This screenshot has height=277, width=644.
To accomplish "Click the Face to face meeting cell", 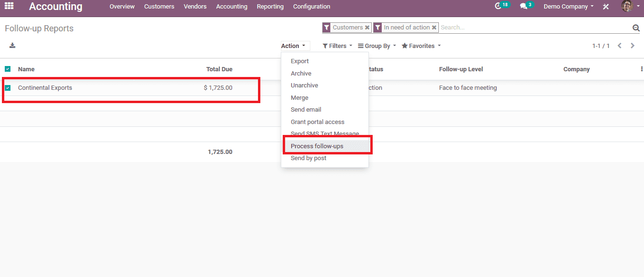I will point(468,88).
